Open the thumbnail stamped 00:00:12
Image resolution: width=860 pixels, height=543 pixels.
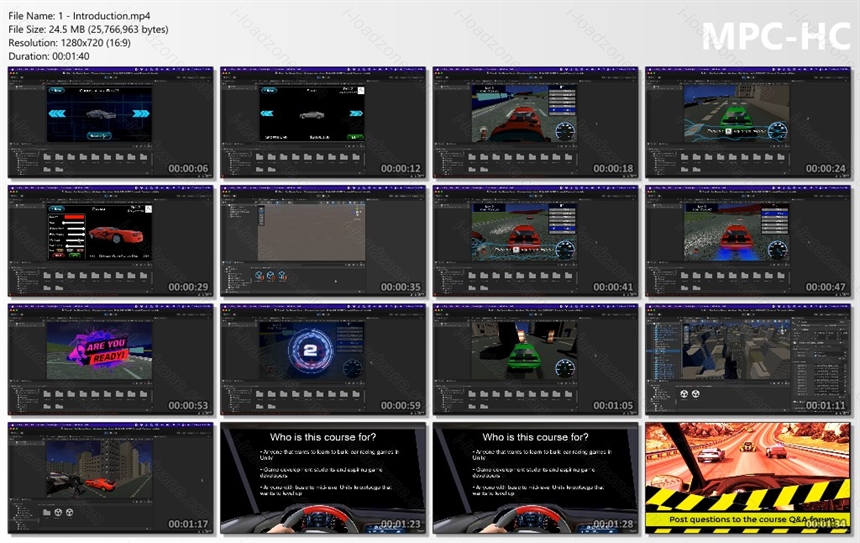[x=323, y=122]
